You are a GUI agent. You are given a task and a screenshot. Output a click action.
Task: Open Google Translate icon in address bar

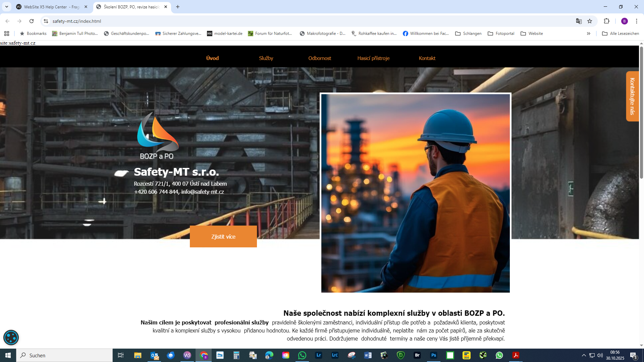tap(579, 21)
